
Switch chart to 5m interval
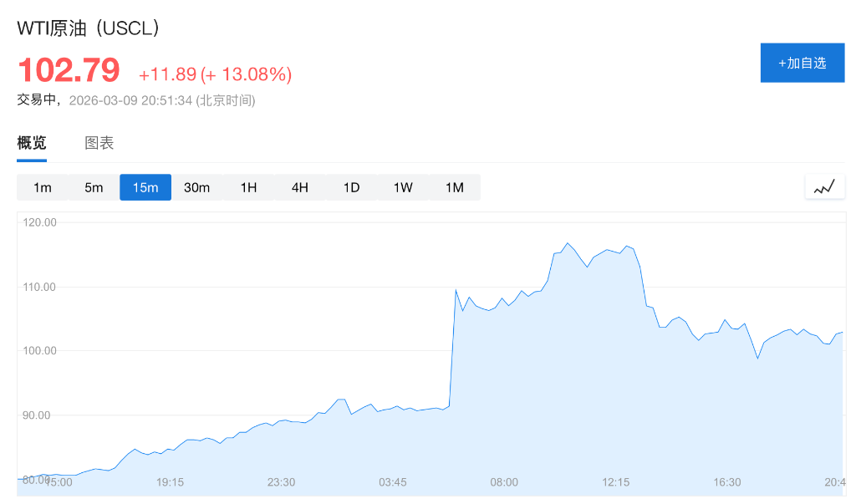point(94,187)
